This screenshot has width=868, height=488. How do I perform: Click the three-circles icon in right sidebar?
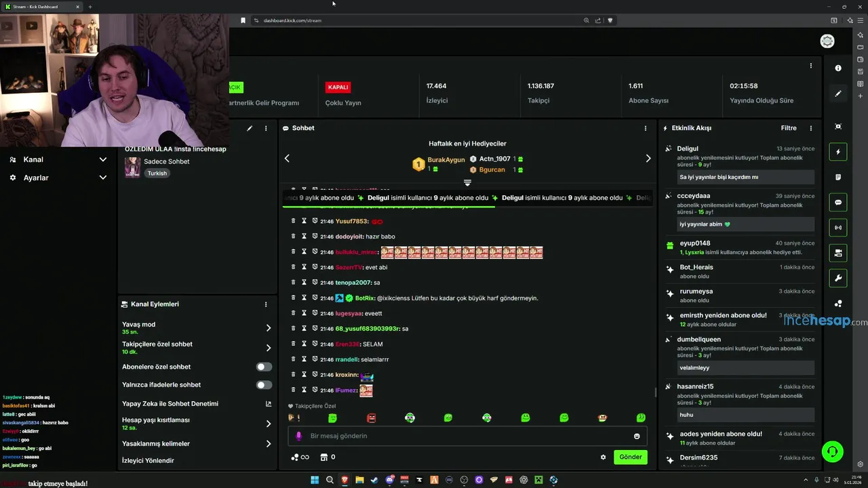pos(838,304)
